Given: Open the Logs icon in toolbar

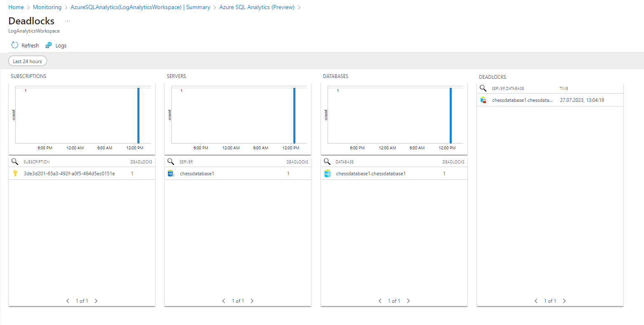Looking at the screenshot, I should [49, 45].
